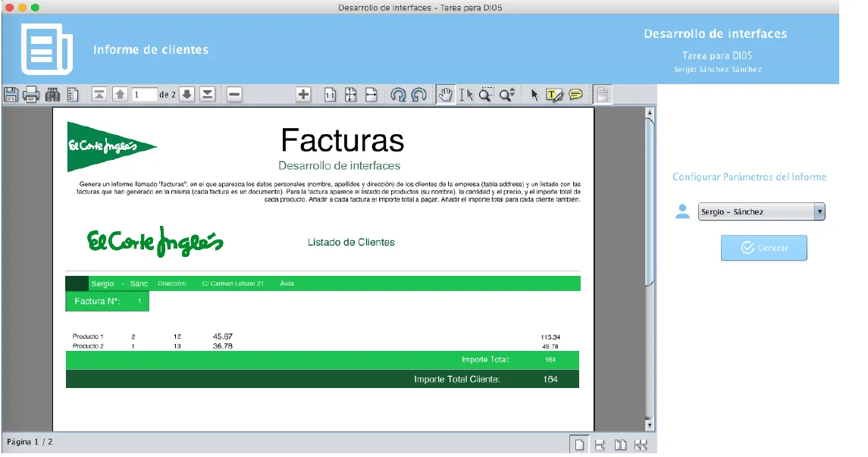The width and height of the screenshot is (868, 457).
Task: Click the 'de 2' page count label
Action: pyautogui.click(x=168, y=95)
